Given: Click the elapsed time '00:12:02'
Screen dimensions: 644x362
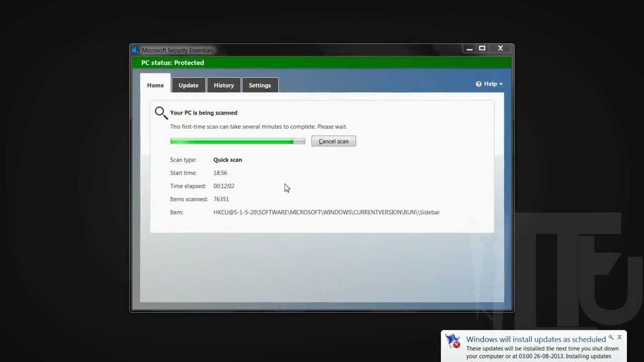Looking at the screenshot, I should click(224, 186).
